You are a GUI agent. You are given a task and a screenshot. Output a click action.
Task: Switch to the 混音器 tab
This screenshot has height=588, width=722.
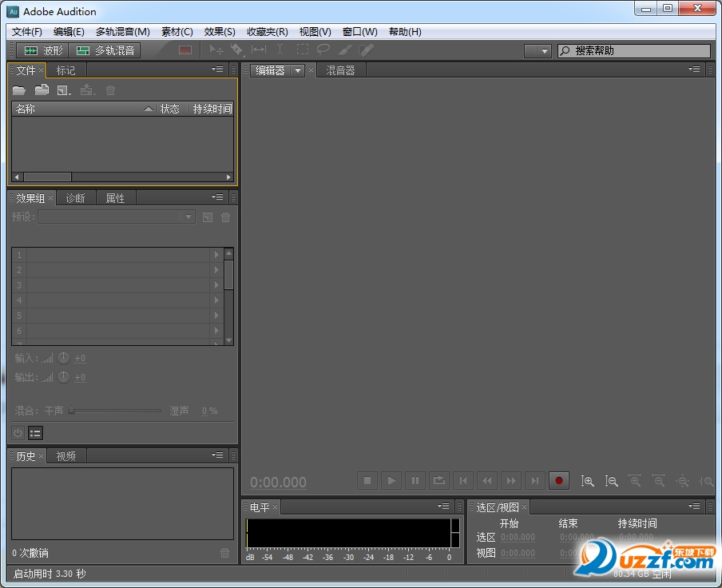[x=341, y=70]
